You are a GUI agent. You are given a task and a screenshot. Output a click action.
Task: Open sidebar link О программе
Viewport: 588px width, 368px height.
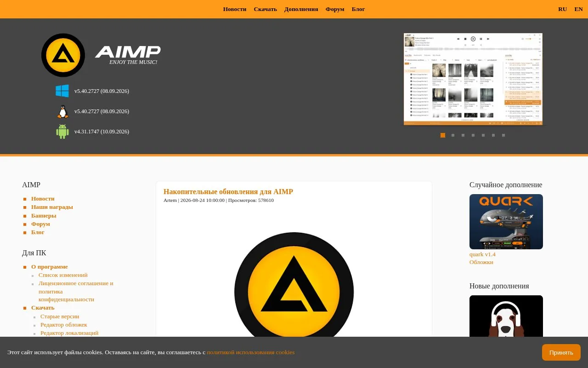49,267
